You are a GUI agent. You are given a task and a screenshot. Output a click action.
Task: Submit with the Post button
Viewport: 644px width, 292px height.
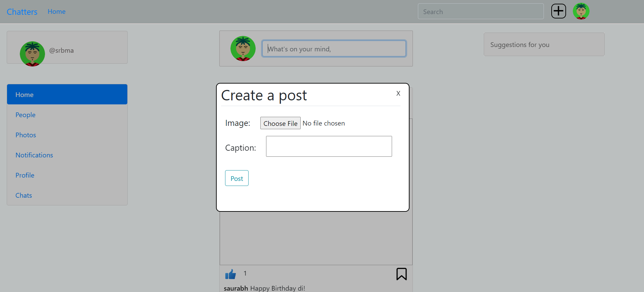tap(237, 178)
